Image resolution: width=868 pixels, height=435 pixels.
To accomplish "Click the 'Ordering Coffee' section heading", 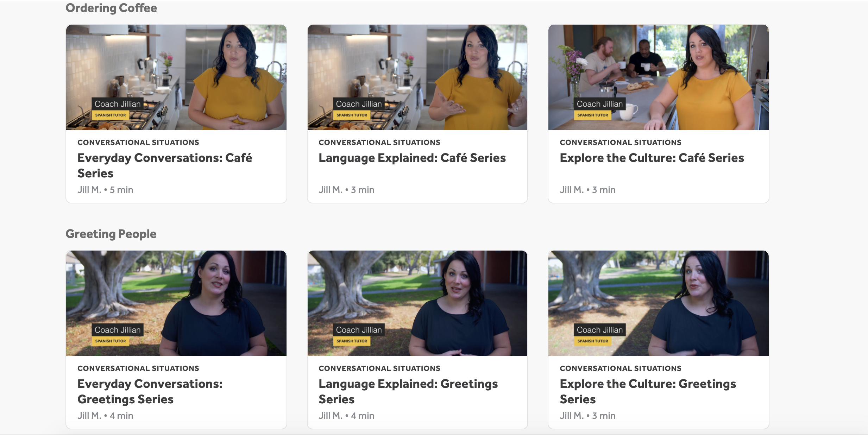I will [x=111, y=8].
